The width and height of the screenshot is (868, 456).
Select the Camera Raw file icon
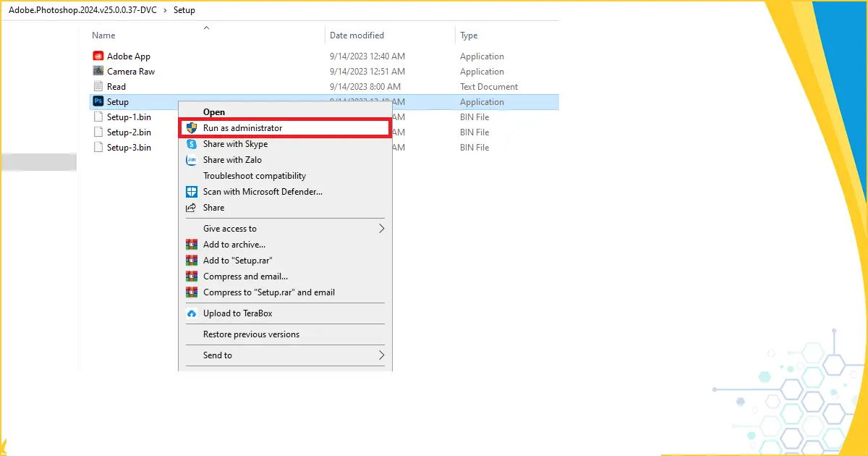[98, 71]
